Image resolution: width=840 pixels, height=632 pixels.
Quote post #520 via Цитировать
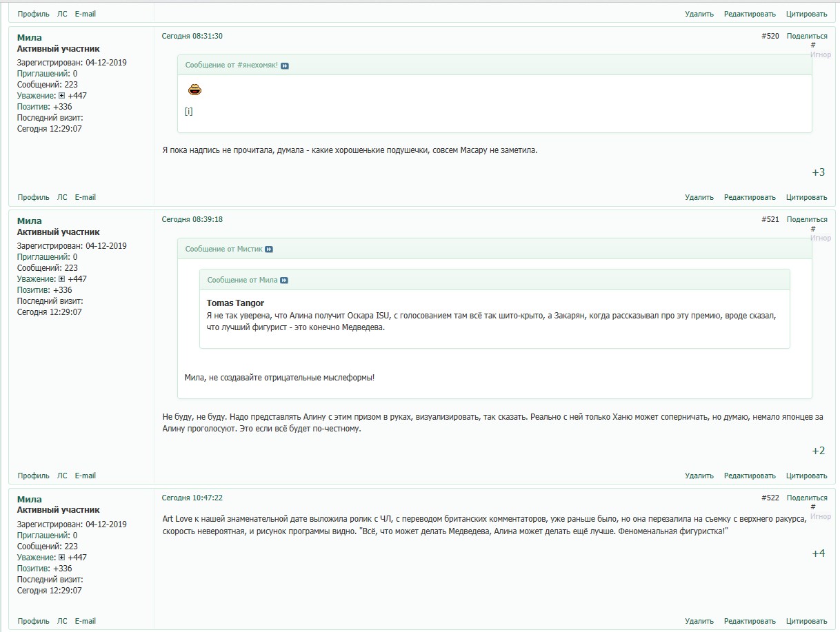(x=806, y=197)
